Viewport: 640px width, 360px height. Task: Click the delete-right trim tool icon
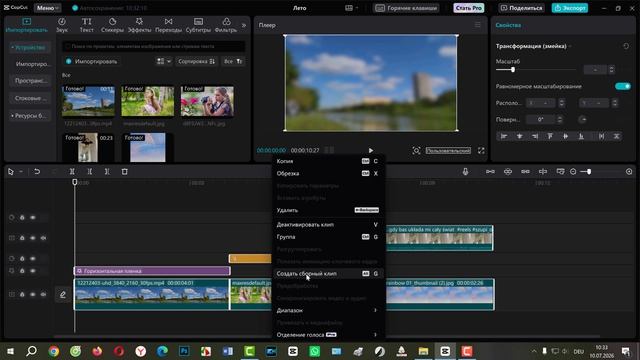[107, 172]
